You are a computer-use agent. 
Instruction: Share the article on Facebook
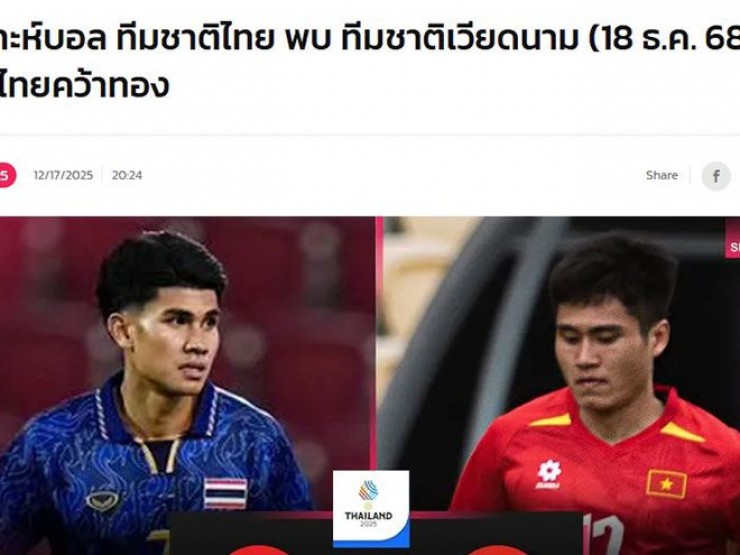pos(715,176)
